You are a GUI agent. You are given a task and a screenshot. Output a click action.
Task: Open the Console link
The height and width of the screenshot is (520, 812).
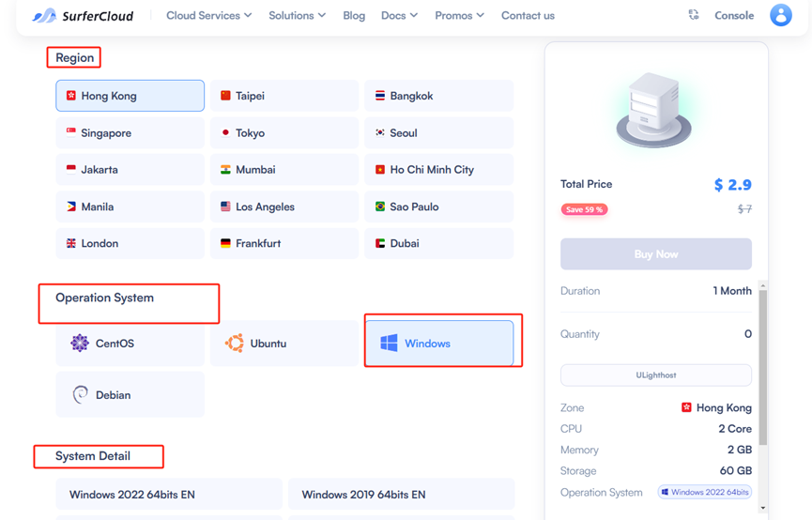734,16
